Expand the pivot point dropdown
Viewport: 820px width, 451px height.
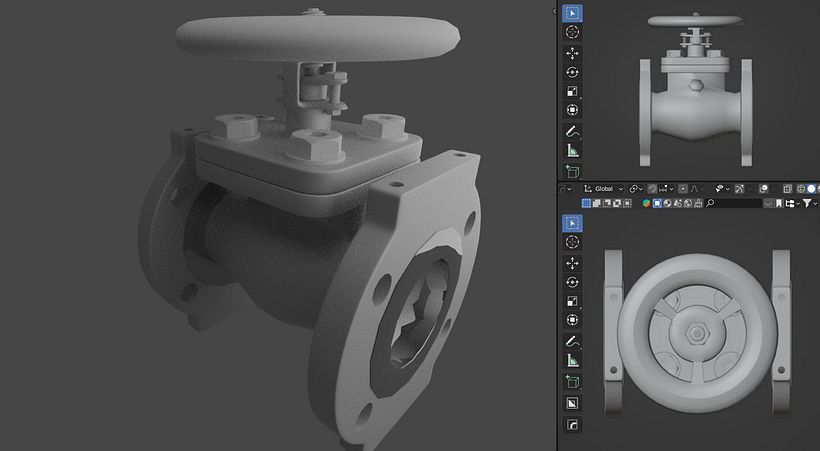coord(635,189)
